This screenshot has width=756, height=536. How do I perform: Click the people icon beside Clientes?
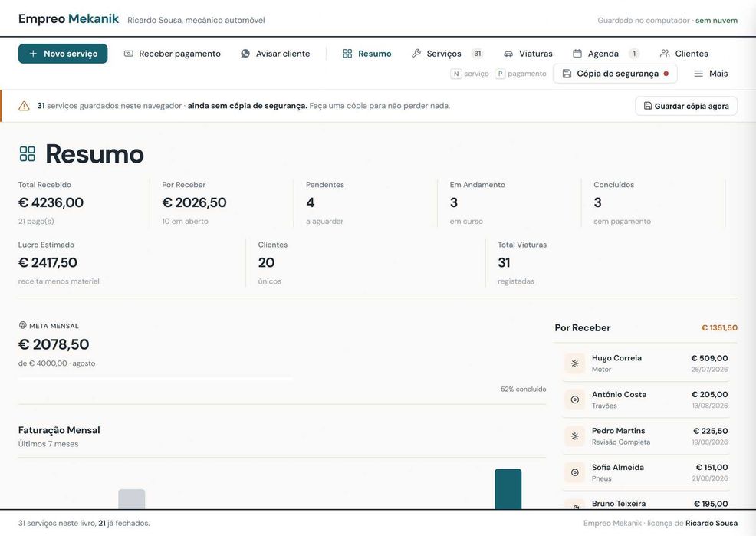click(665, 54)
